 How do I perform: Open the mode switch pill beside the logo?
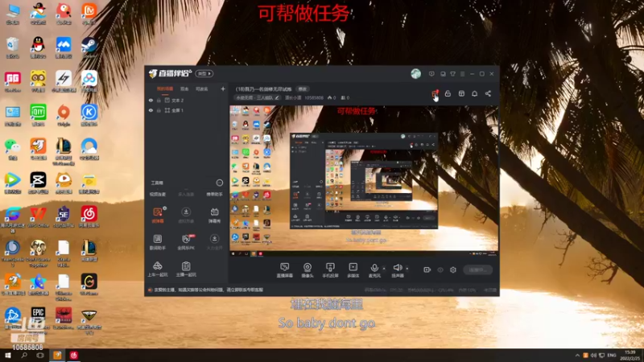(x=204, y=73)
